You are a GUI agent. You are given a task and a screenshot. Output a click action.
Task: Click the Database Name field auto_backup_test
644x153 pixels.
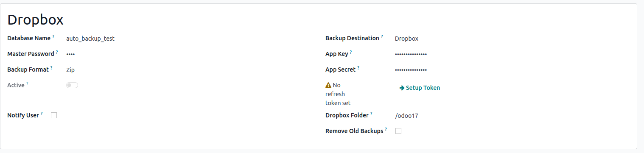click(x=90, y=39)
